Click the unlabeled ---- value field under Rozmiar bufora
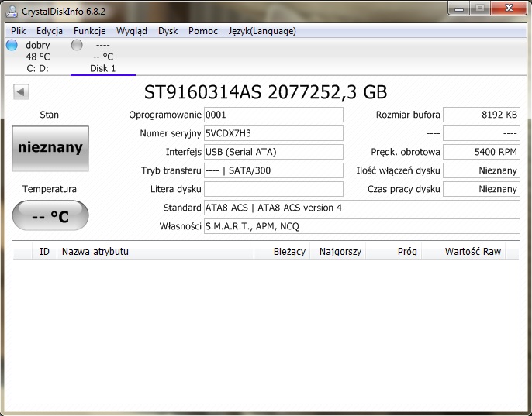The image size is (532, 416). pos(482,133)
